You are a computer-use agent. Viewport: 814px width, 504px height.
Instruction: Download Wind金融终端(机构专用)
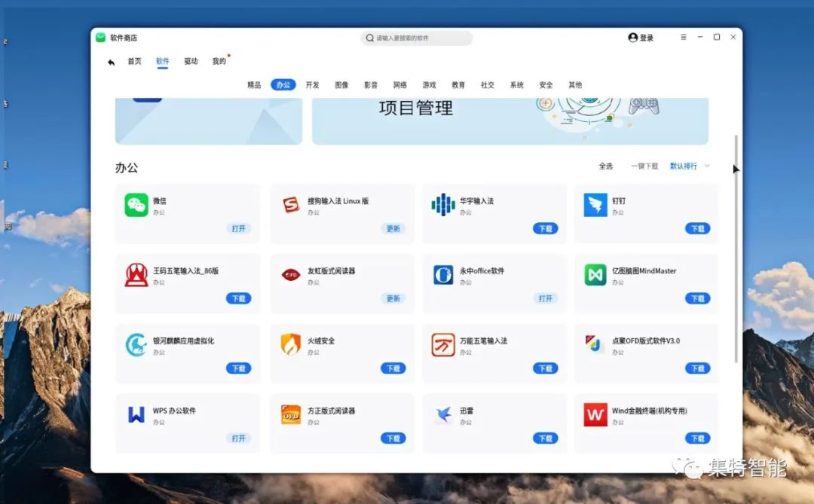tap(697, 438)
